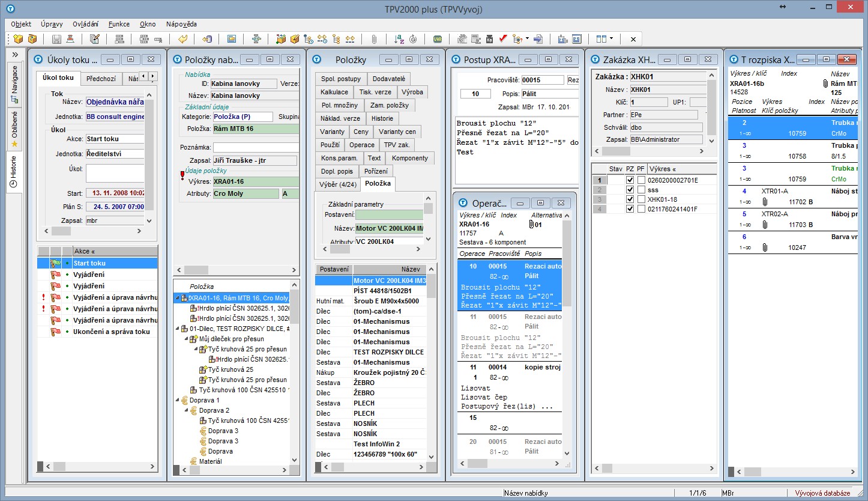Collapse the Doprava 1 tree node
Screen dimensions: 868x501
[x=177, y=400]
